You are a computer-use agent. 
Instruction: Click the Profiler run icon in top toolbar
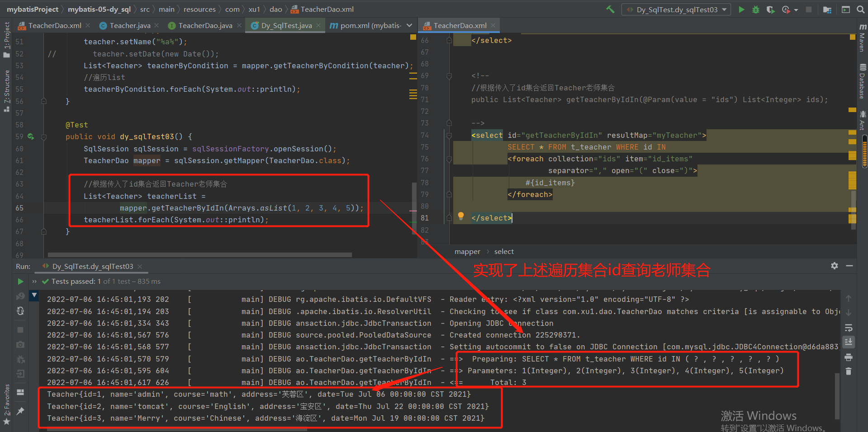tap(786, 9)
